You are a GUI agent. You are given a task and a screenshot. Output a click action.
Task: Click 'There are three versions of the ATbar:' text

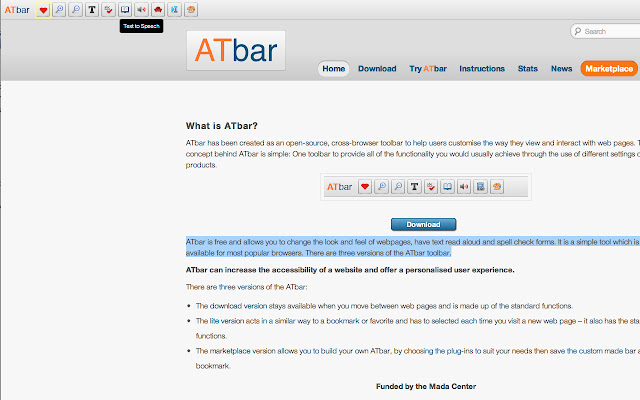tap(247, 287)
